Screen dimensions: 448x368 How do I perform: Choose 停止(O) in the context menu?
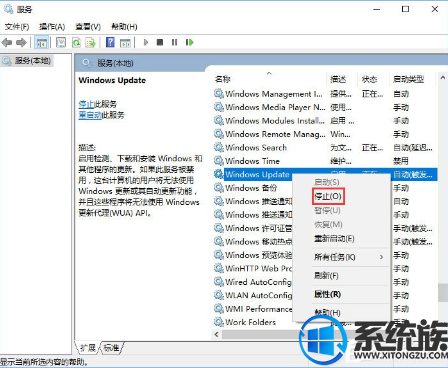pos(328,196)
